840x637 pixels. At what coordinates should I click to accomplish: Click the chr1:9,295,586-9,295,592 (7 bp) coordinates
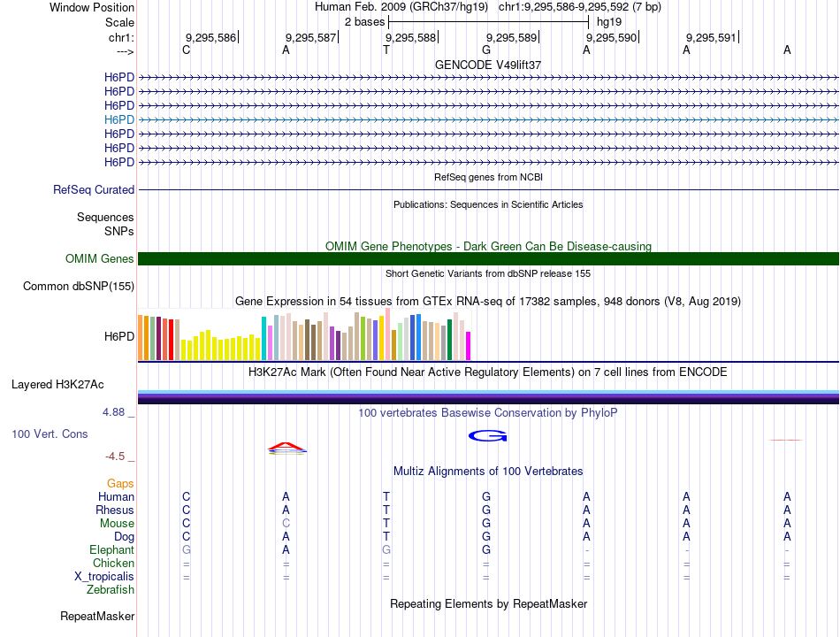(580, 7)
